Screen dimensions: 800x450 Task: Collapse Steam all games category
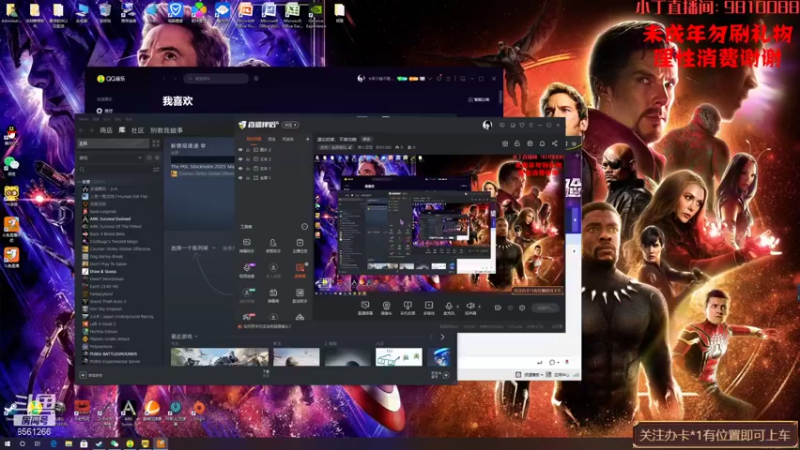tap(80, 182)
